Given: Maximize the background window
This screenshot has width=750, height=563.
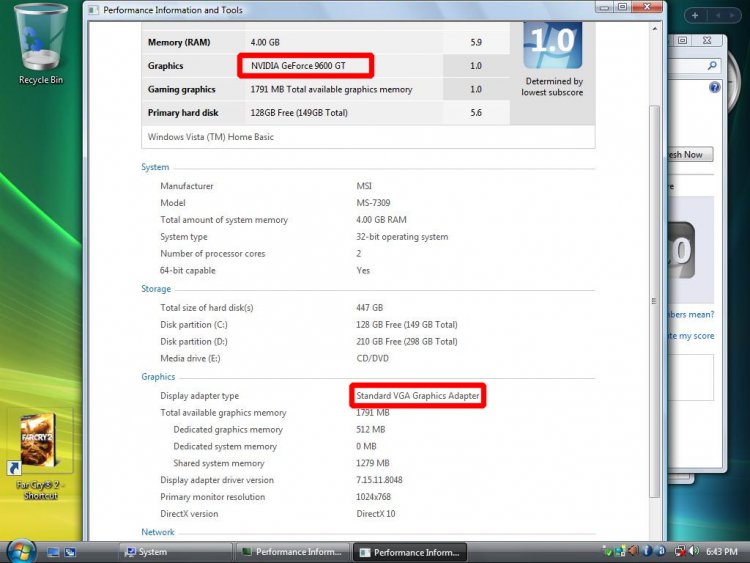Looking at the screenshot, I should 683,41.
